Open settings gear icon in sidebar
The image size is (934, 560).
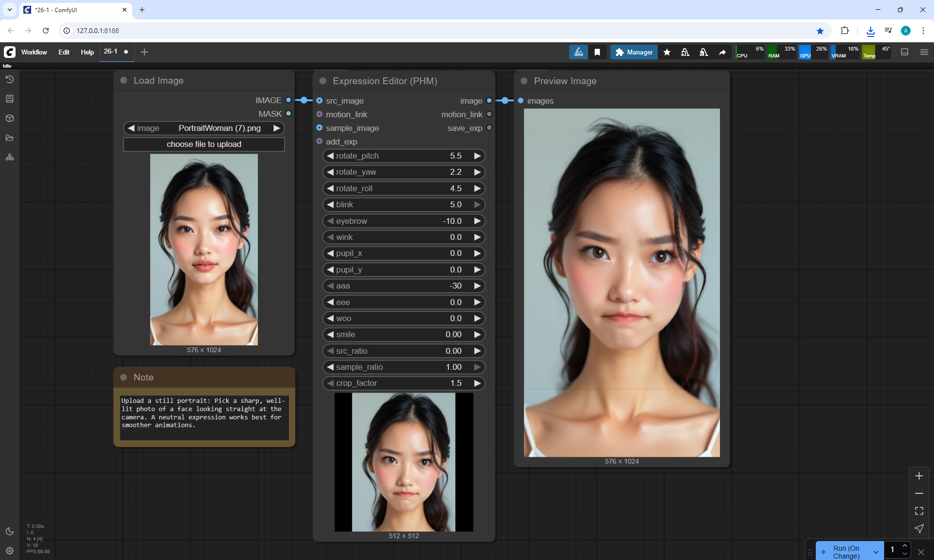[9, 551]
